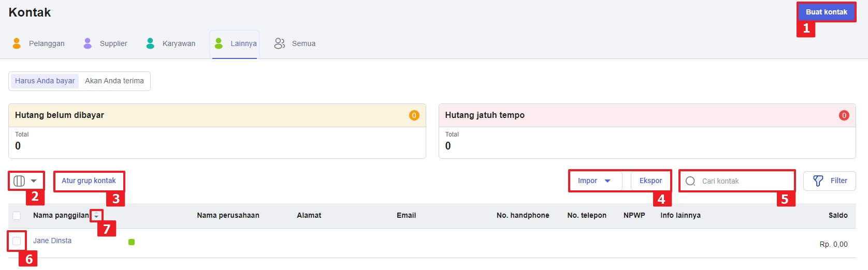Click the teal Karyawan person icon
The height and width of the screenshot is (270, 868).
click(x=150, y=43)
